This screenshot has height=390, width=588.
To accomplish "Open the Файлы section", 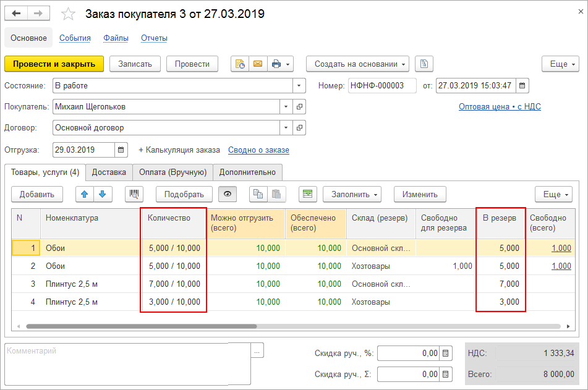I will coord(116,38).
